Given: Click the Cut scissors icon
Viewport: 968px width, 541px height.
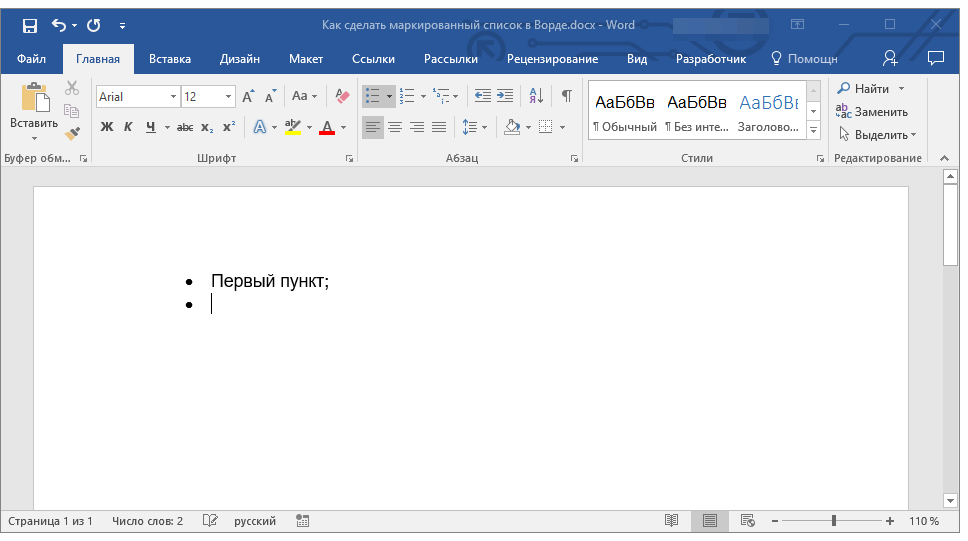Looking at the screenshot, I should [x=72, y=89].
